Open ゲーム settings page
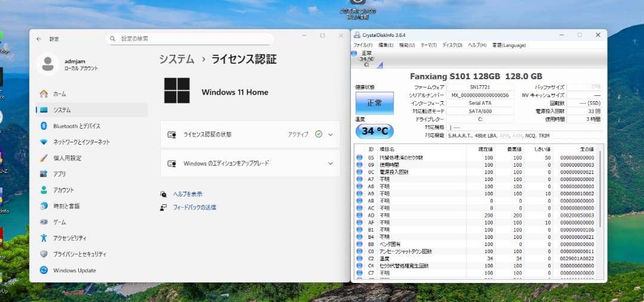 point(91,222)
